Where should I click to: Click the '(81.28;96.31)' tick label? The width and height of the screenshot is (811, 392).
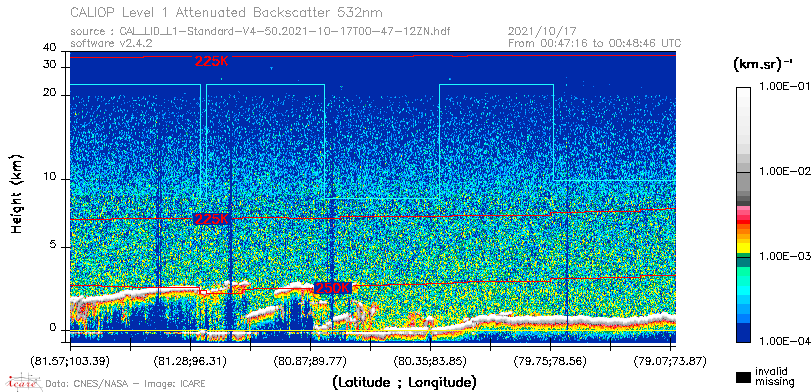pos(190,360)
